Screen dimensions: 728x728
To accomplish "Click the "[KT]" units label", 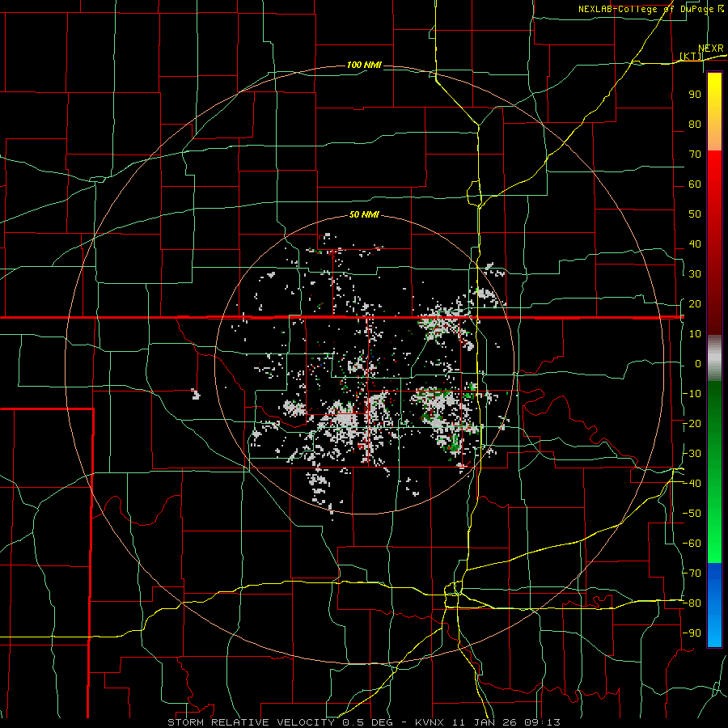I will [x=691, y=56].
